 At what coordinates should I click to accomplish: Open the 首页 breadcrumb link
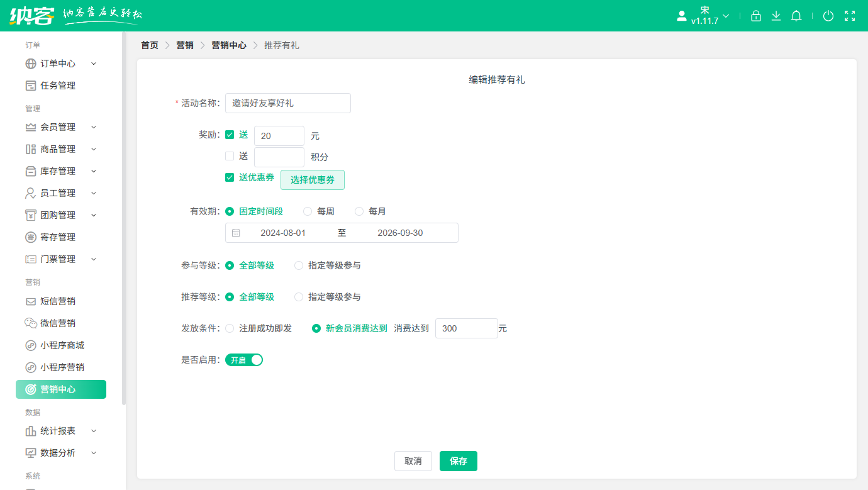(x=149, y=45)
